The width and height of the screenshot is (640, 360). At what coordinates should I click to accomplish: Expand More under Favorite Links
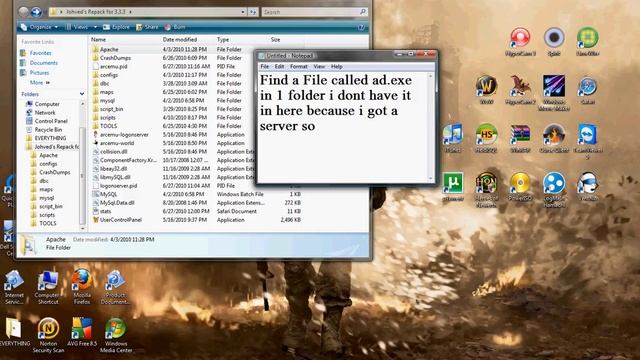[x=40, y=82]
